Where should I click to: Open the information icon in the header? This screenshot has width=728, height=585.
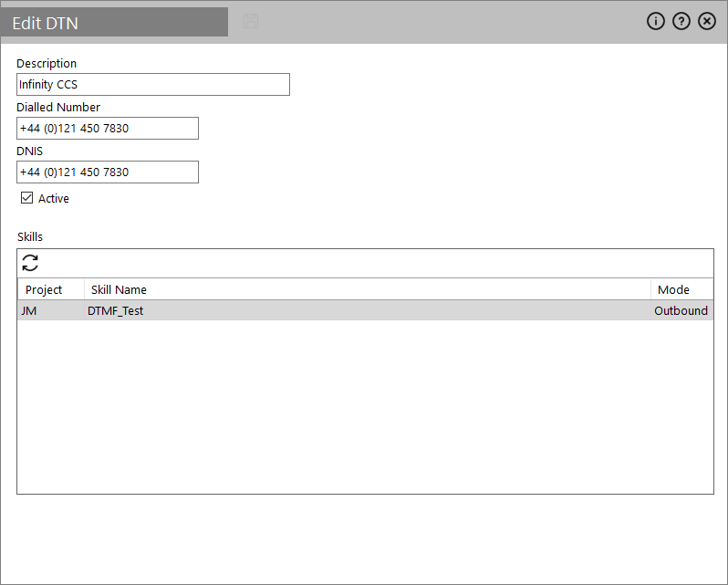[x=655, y=22]
